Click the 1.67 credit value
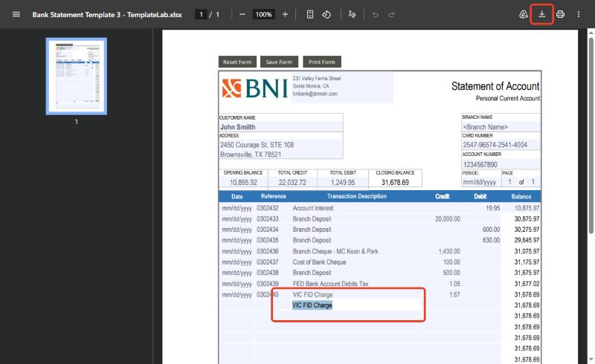 [454, 295]
